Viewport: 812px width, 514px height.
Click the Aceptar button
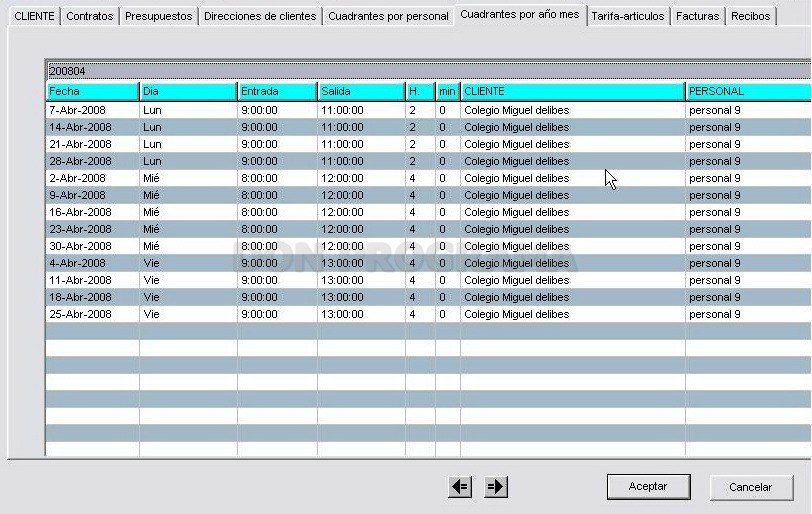click(648, 487)
